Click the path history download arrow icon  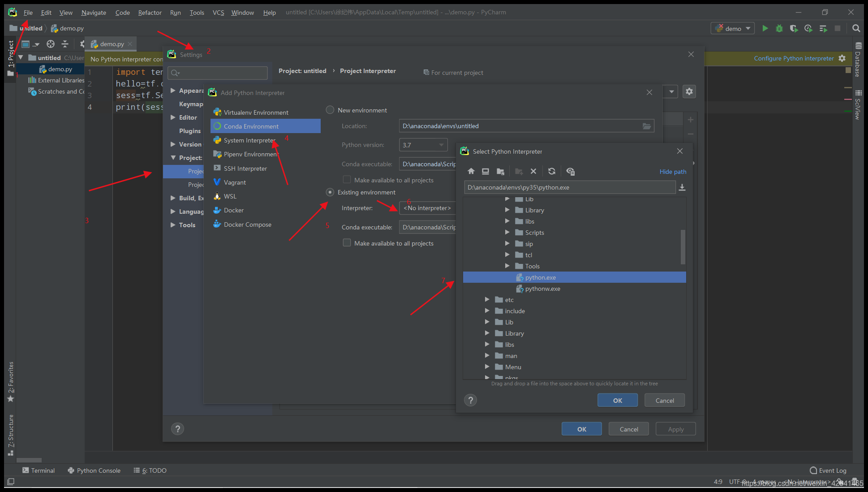pos(682,187)
